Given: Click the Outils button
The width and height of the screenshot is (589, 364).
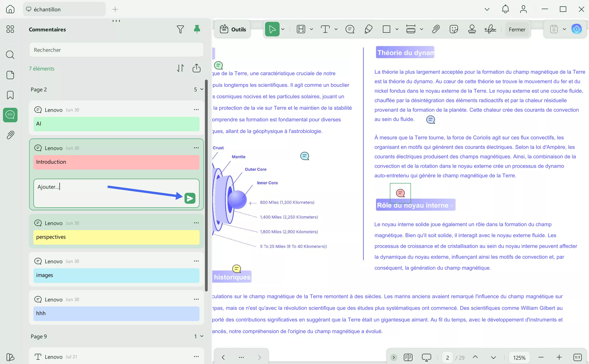Looking at the screenshot, I should (x=233, y=29).
